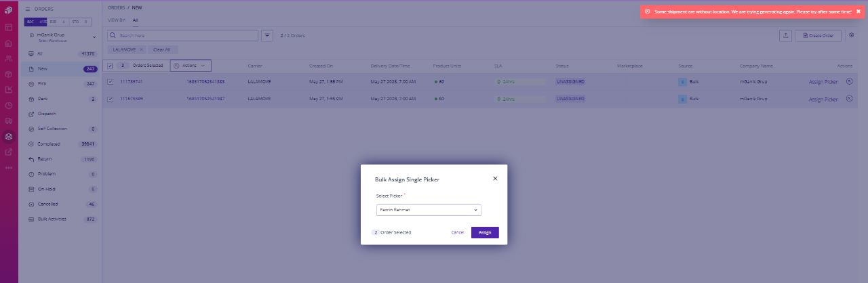Click the action icon for order 111739741
The height and width of the screenshot is (283, 868).
point(850,81)
